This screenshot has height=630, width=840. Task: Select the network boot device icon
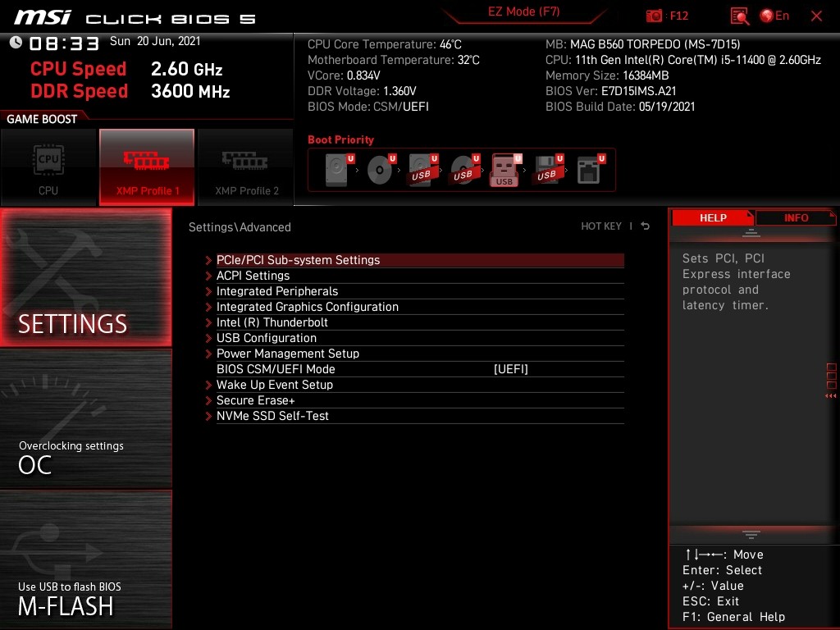click(x=589, y=171)
